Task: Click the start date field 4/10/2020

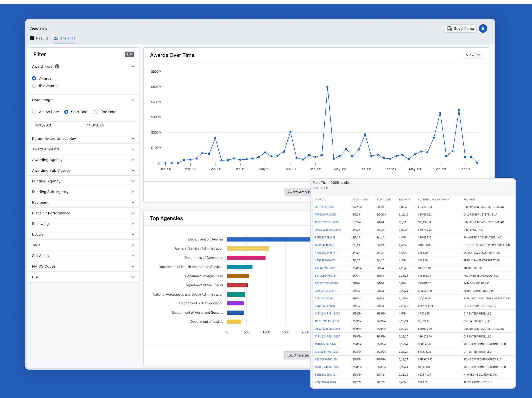Action: click(58, 125)
